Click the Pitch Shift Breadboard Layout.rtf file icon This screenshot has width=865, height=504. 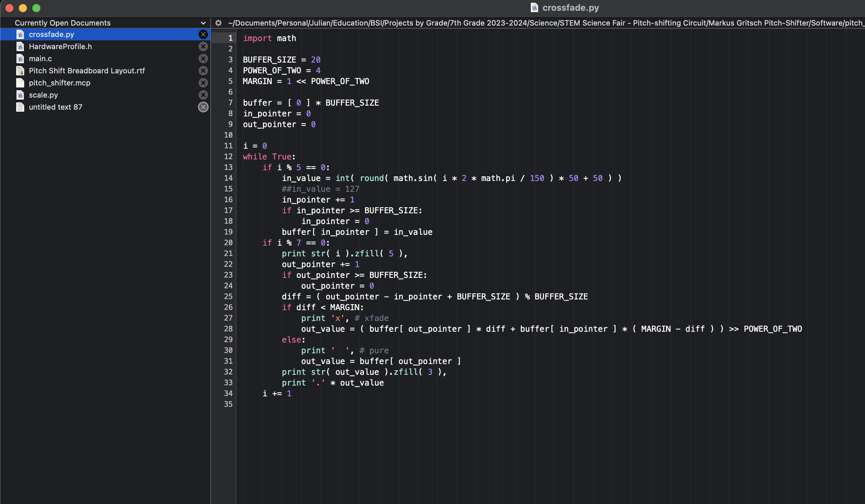tap(20, 71)
